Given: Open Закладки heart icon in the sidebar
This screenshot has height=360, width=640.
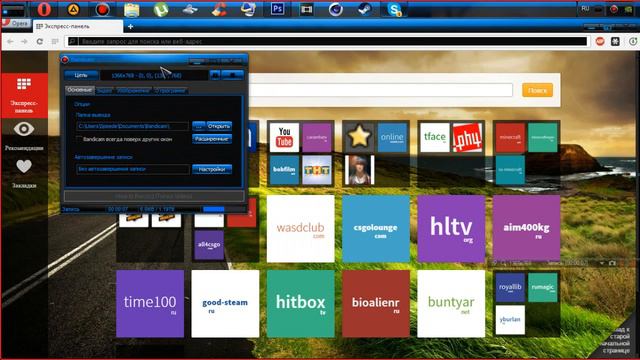Looking at the screenshot, I should click(x=24, y=173).
